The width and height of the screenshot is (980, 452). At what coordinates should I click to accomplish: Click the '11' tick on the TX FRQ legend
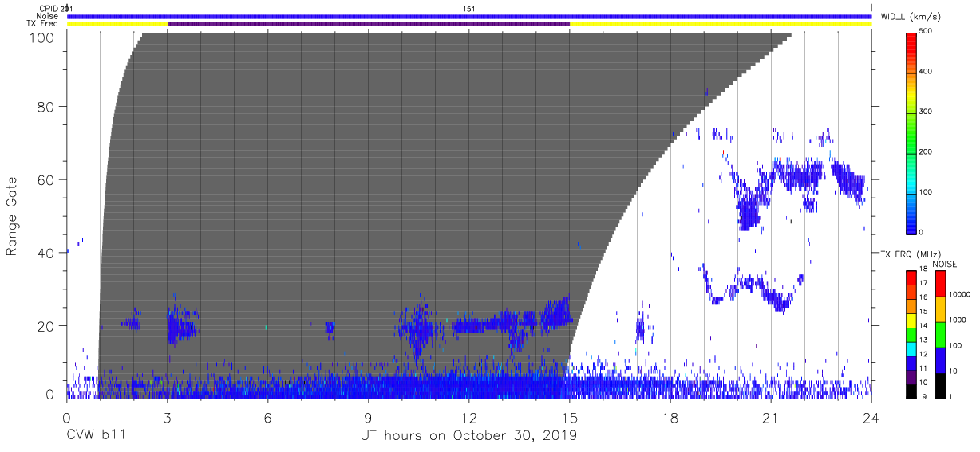[924, 370]
